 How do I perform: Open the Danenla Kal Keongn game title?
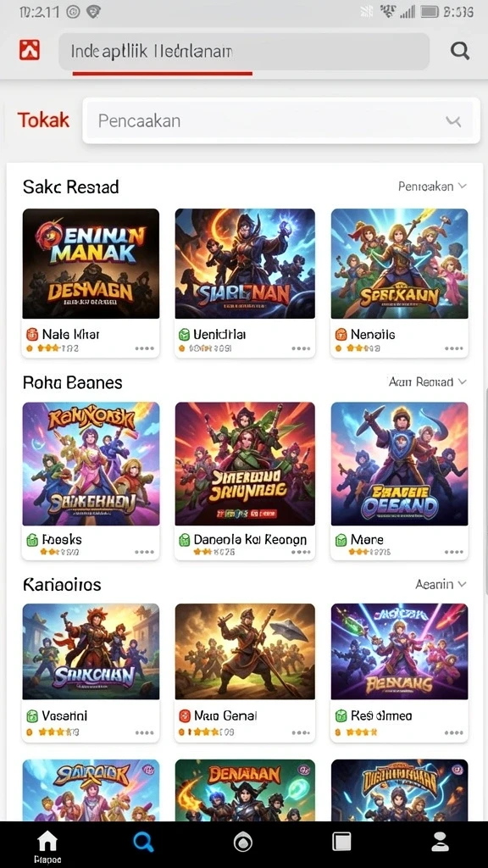250,539
